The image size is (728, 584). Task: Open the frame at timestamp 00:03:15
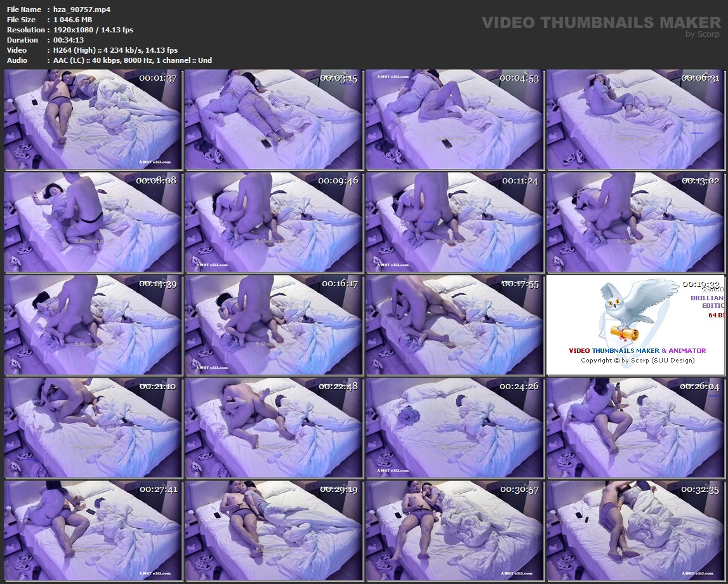click(x=274, y=120)
